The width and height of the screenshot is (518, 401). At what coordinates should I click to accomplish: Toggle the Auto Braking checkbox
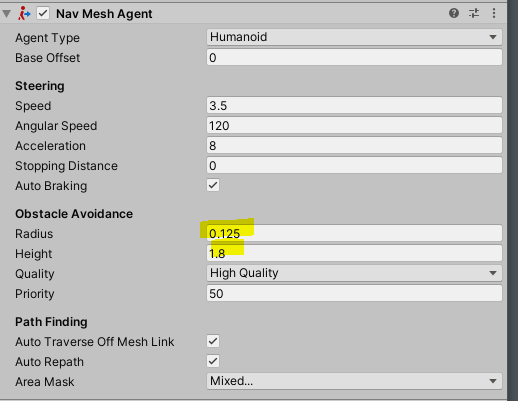213,185
